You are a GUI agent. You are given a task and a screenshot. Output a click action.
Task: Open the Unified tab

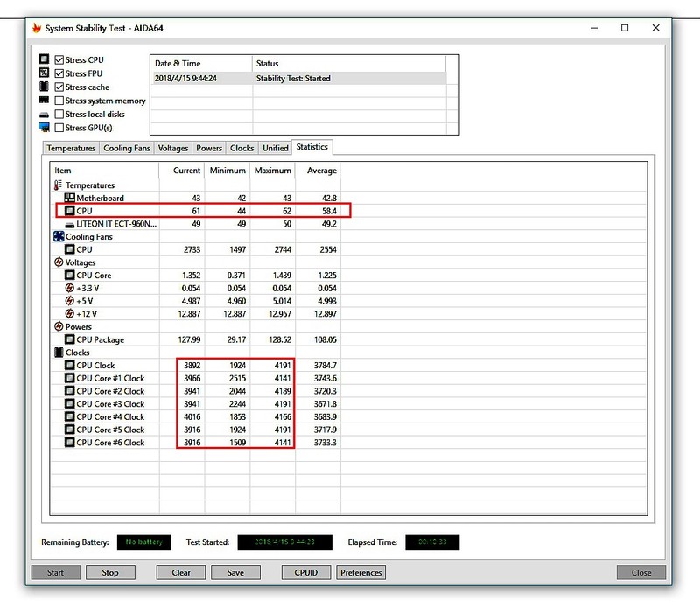pyautogui.click(x=275, y=149)
